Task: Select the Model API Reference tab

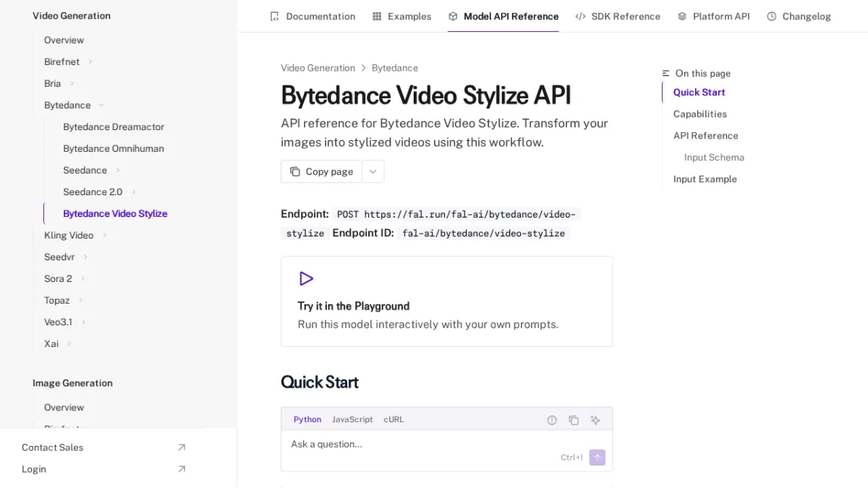Action: (503, 16)
